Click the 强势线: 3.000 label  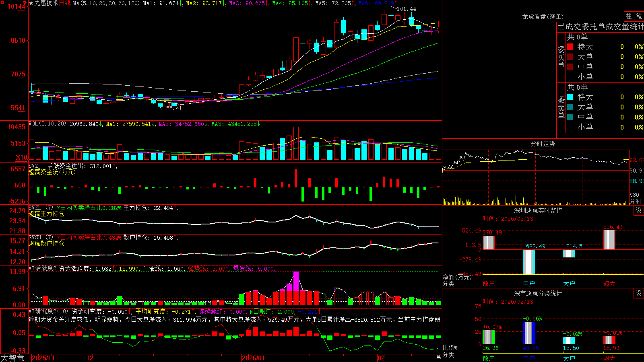point(208,269)
